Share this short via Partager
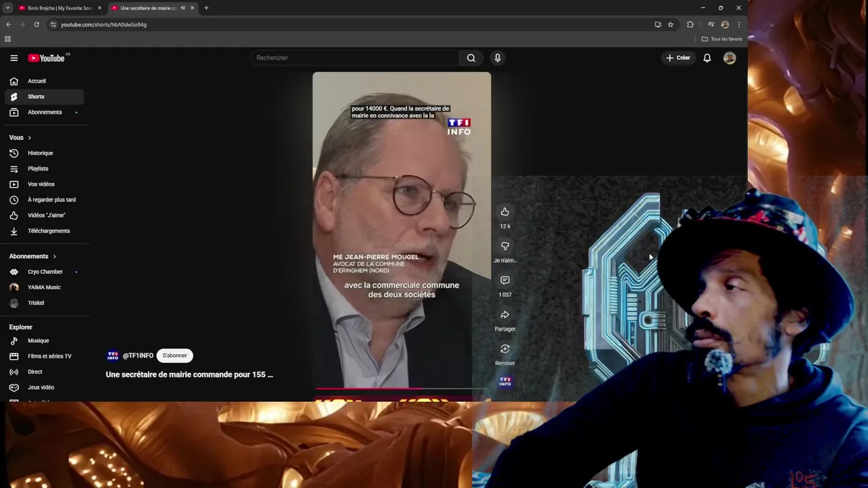The image size is (868, 488). [505, 315]
